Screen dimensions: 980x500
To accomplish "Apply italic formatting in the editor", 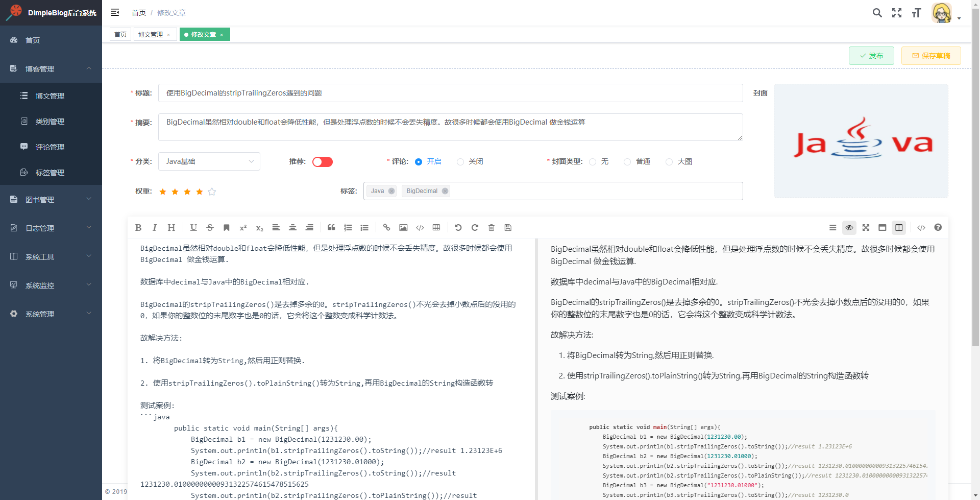I will click(x=155, y=228).
